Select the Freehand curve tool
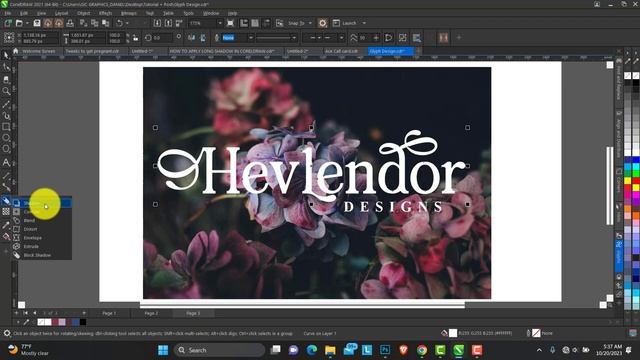Viewport: 640px width, 360px height. click(x=6, y=104)
